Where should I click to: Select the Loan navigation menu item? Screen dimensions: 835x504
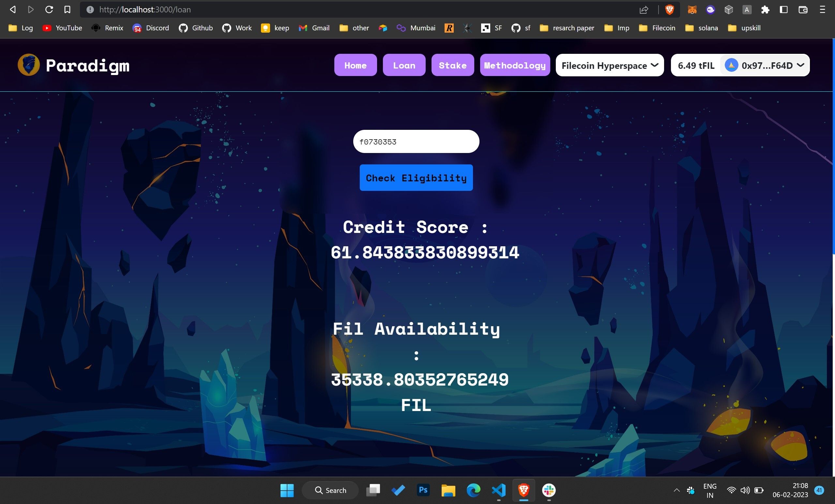click(x=404, y=64)
